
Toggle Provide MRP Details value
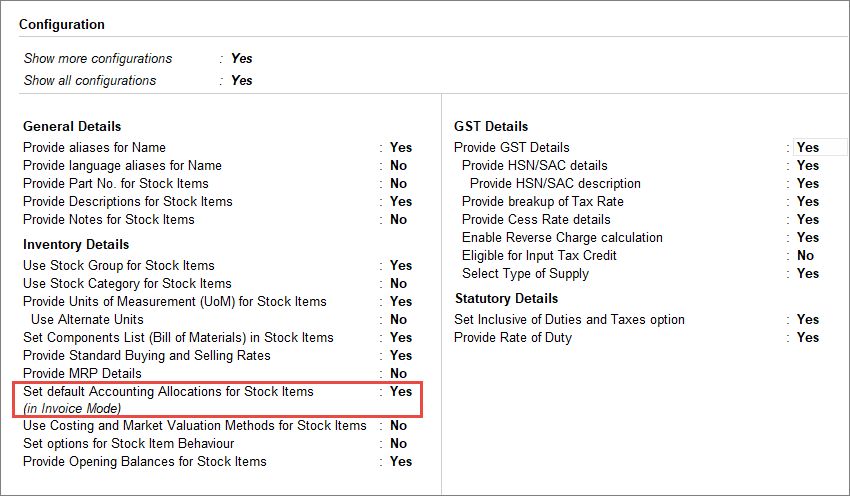[398, 373]
